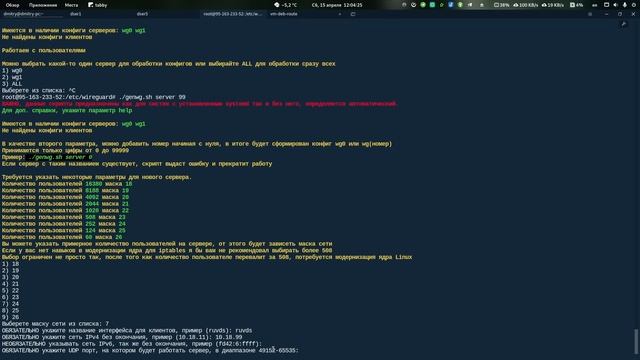Click the screen icon in the system tray
Image resolution: width=640 pixels, height=360 pixels.
[607, 5]
